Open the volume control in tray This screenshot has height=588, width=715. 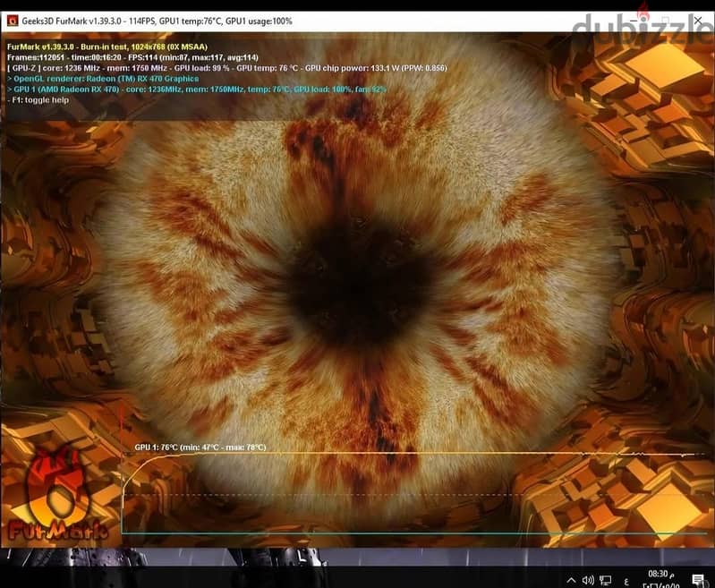tap(588, 580)
